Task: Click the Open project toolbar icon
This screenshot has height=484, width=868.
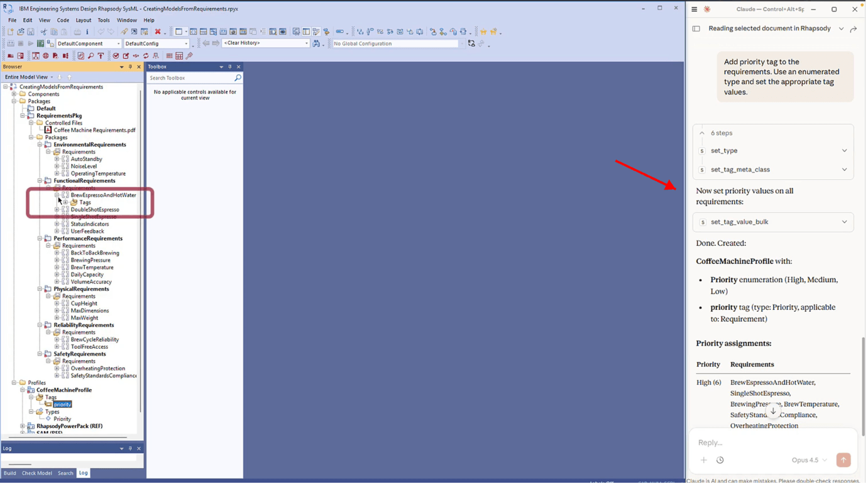Action: click(x=21, y=31)
